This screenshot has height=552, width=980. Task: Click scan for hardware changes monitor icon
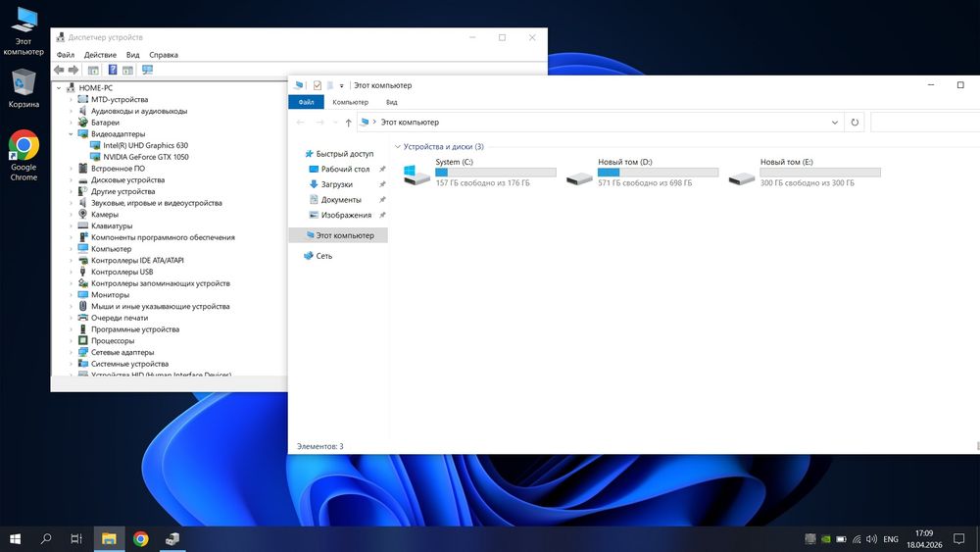click(147, 71)
